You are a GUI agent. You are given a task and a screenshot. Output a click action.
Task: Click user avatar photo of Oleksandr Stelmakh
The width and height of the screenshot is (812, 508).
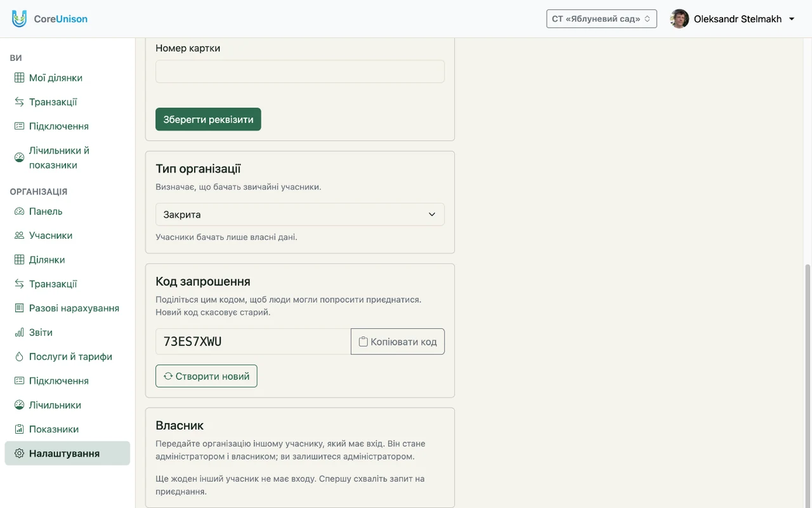(x=679, y=19)
